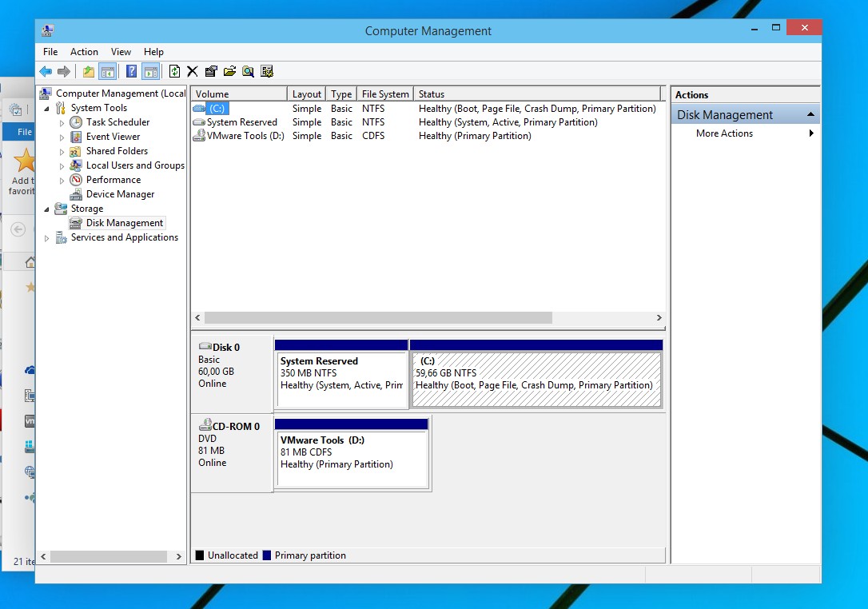Collapse the Disk Management actions section
The image size is (868, 609).
810,114
